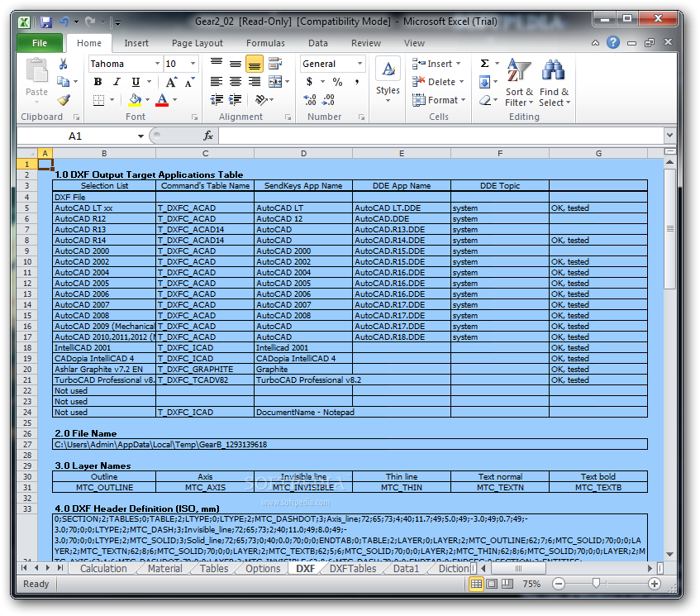Viewport: 700px width, 616px height.
Task: Open the General number format dropdown
Action: pyautogui.click(x=360, y=64)
